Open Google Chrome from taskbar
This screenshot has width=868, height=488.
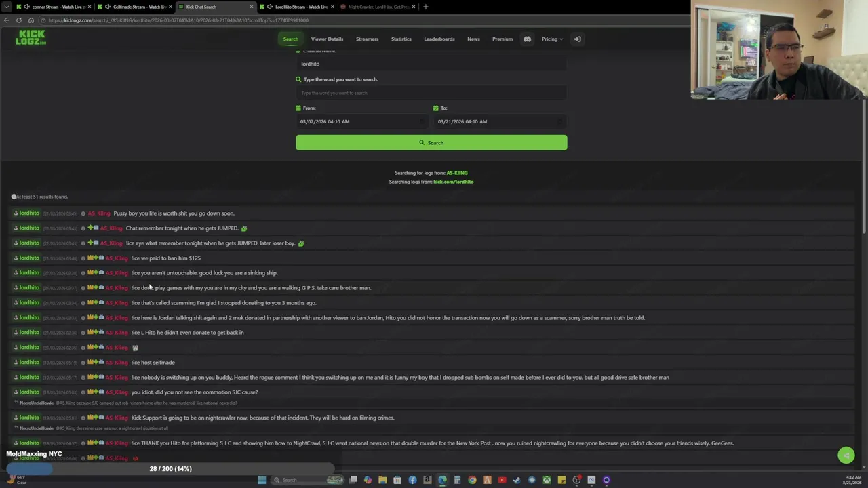coord(472,480)
